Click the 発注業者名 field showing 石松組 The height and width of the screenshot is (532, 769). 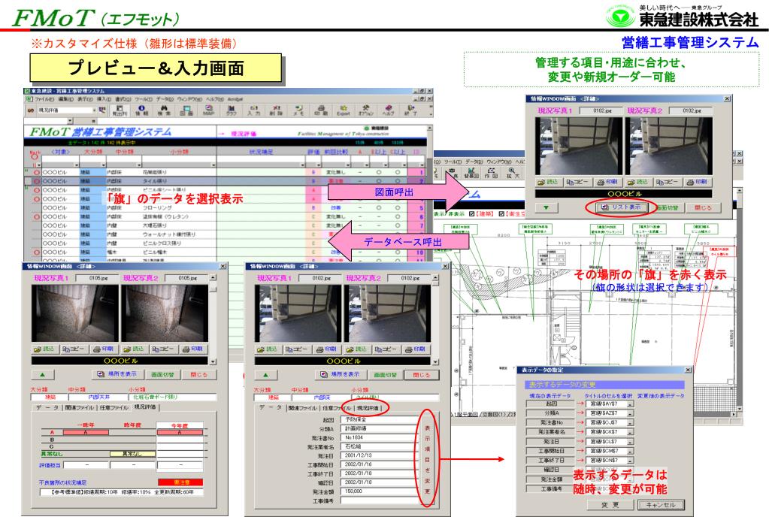pos(379,446)
